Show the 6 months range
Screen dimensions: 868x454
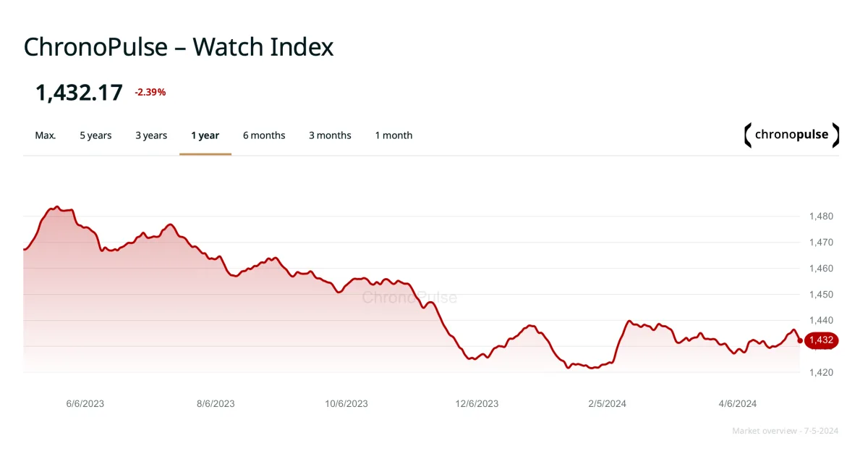coord(264,135)
